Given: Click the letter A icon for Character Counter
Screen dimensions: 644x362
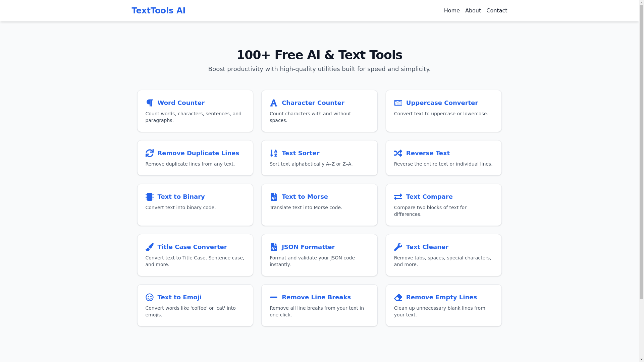Looking at the screenshot, I should [274, 103].
